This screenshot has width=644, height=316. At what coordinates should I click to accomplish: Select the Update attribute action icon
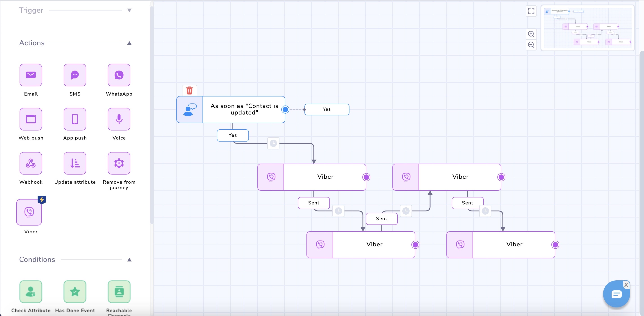75,163
